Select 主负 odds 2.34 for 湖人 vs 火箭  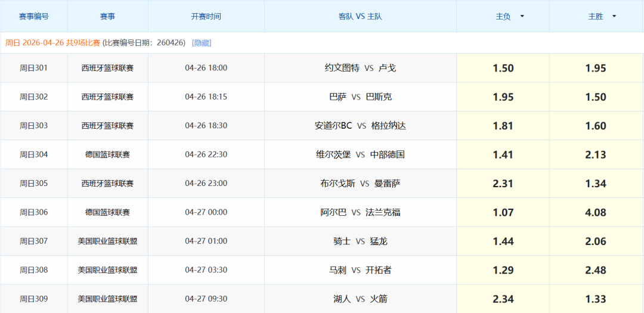coord(503,299)
